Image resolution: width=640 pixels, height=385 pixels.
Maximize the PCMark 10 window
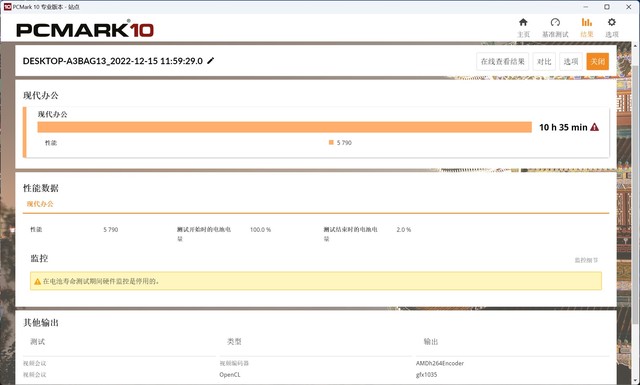pos(607,7)
